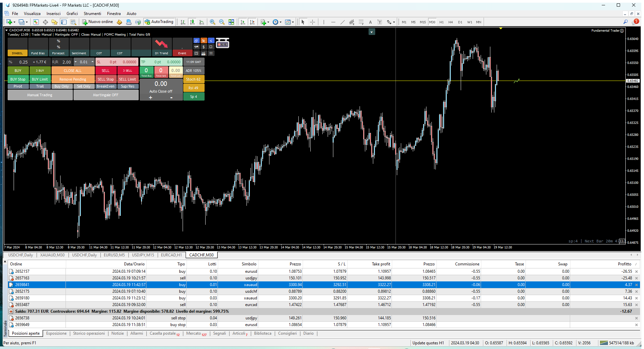
Task: Click the dollar sign icon in trader panel
Action: pyautogui.click(x=204, y=47)
